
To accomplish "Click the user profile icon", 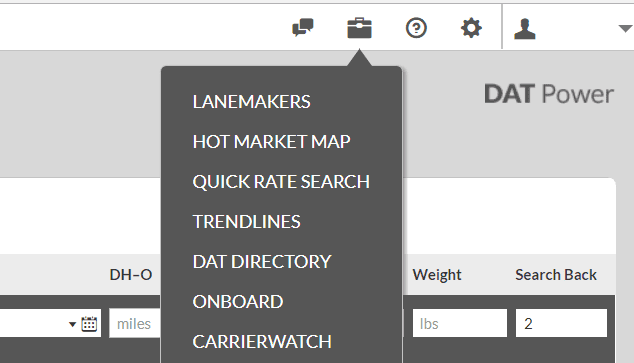I will (524, 29).
